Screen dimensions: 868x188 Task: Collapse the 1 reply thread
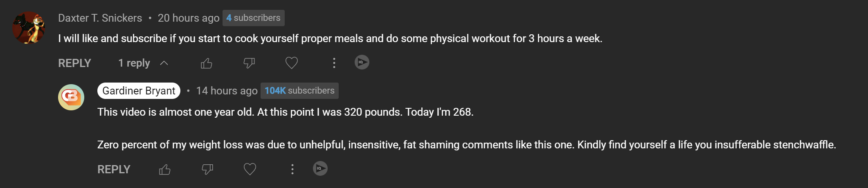(x=134, y=63)
